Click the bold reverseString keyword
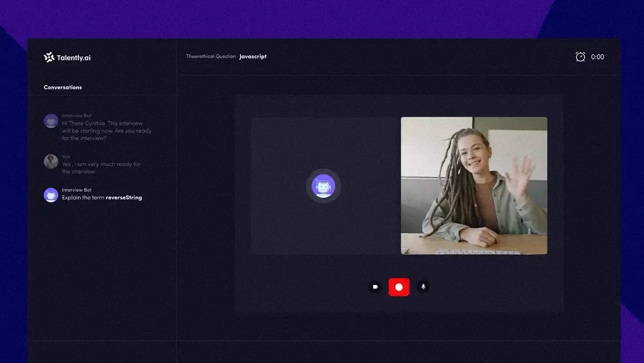The height and width of the screenshot is (363, 644). (124, 198)
